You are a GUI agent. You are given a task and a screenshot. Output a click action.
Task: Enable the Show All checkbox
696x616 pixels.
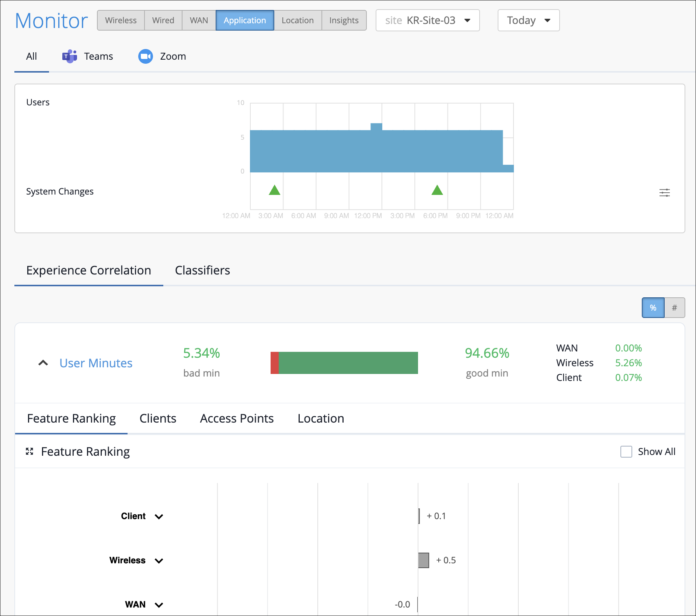[626, 451]
